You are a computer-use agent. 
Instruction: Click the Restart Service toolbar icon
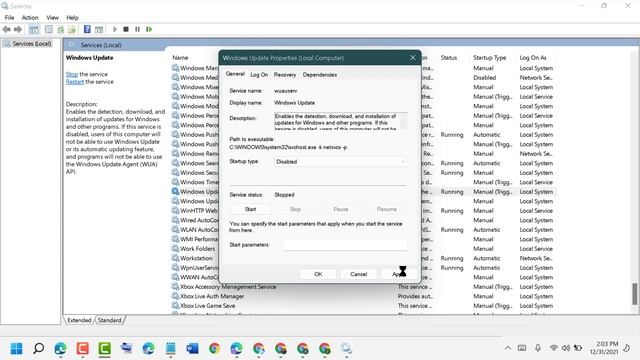[x=149, y=29]
